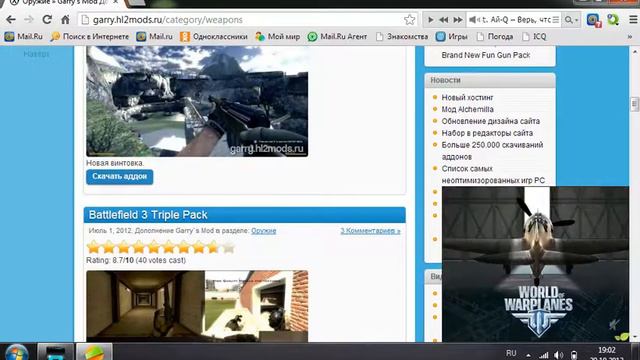This screenshot has height=360, width=640.
Task: Open the first Mail.Ru bookmark
Action: 24,37
